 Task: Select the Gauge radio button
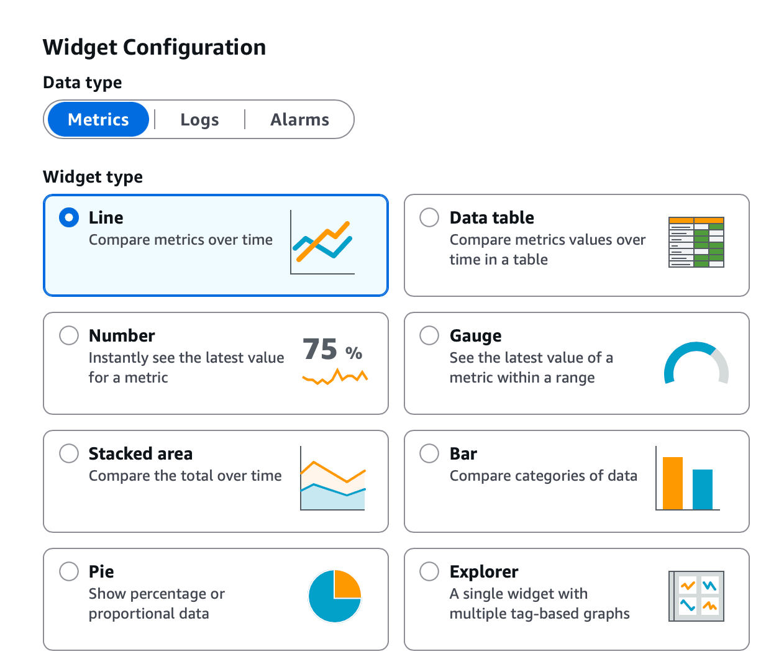(x=429, y=335)
